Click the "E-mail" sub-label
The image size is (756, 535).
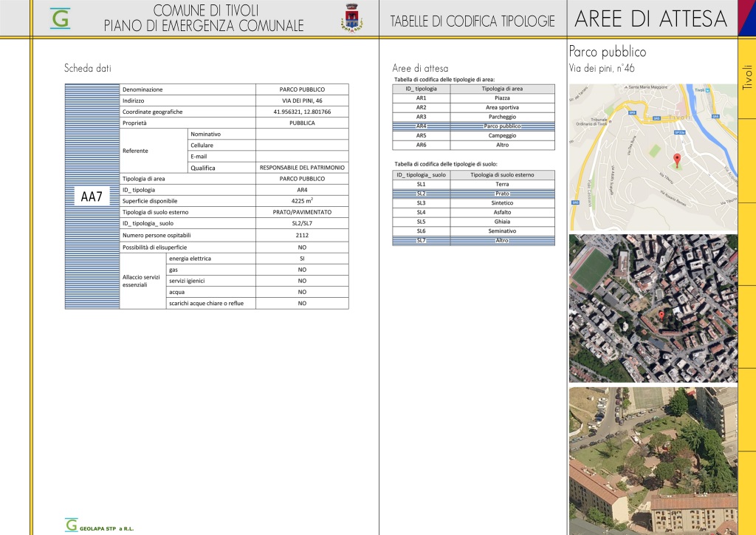point(199,157)
